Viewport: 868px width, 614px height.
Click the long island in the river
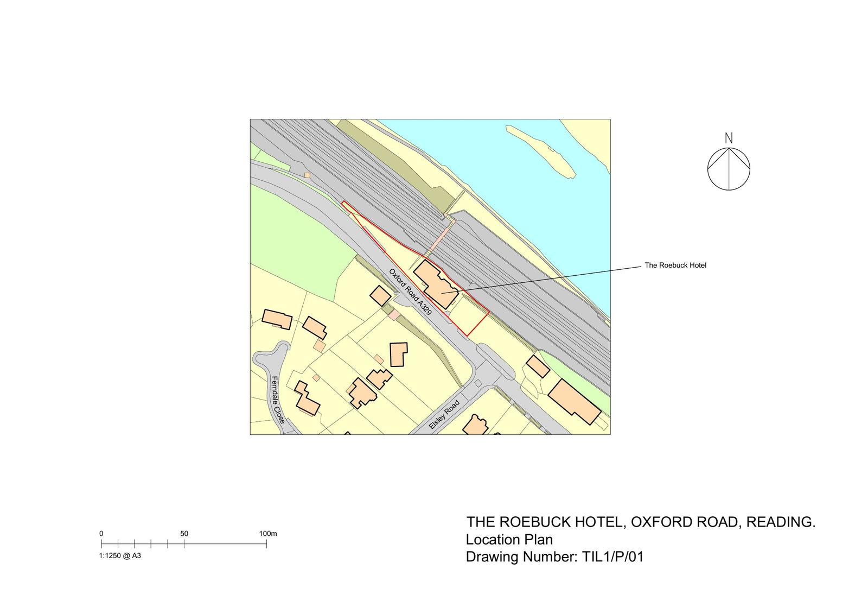[x=540, y=150]
